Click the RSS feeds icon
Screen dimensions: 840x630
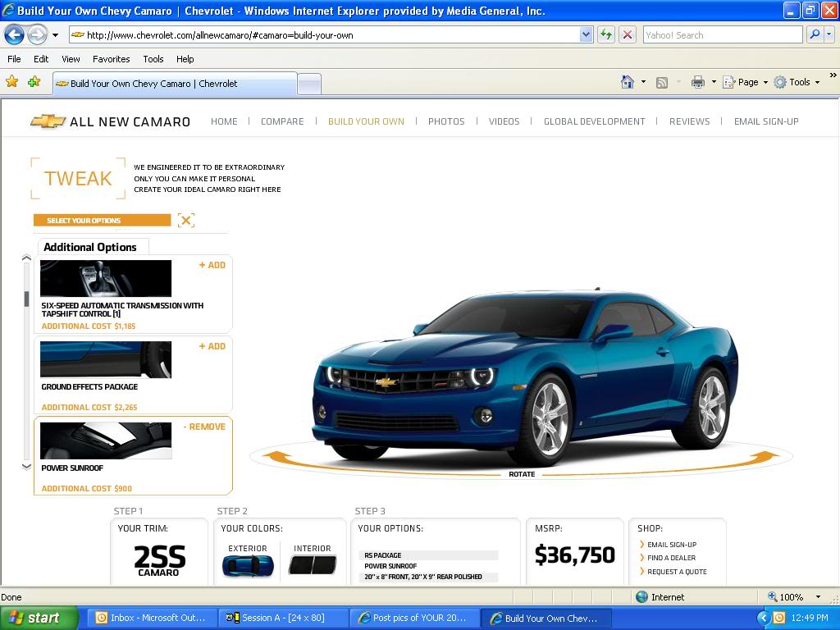662,83
